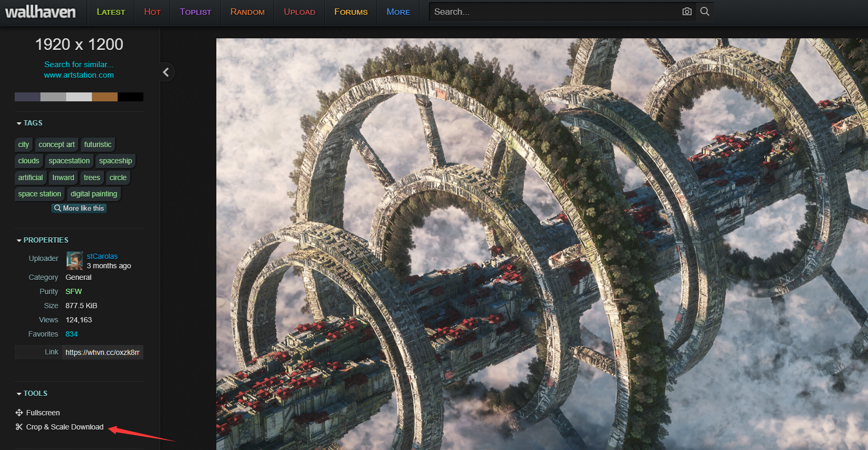This screenshot has height=450, width=868.
Task: Select the dark purple-gray color swatch
Action: point(27,97)
